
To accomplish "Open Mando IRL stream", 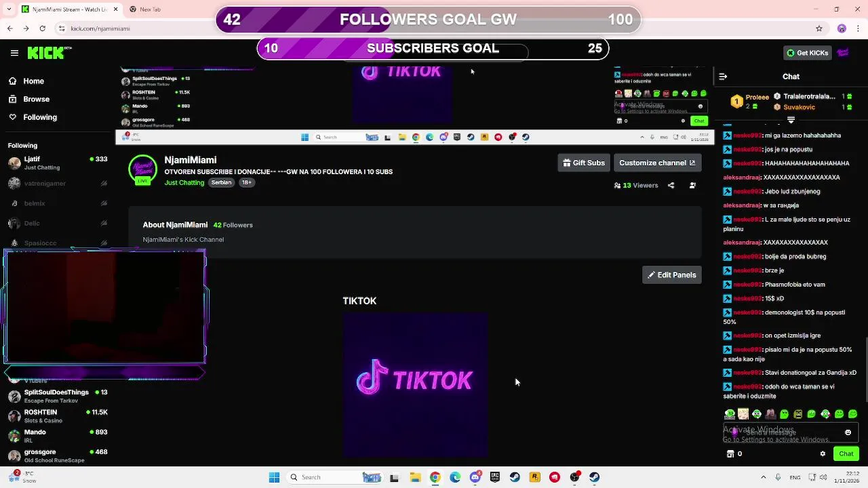I will tap(58, 435).
